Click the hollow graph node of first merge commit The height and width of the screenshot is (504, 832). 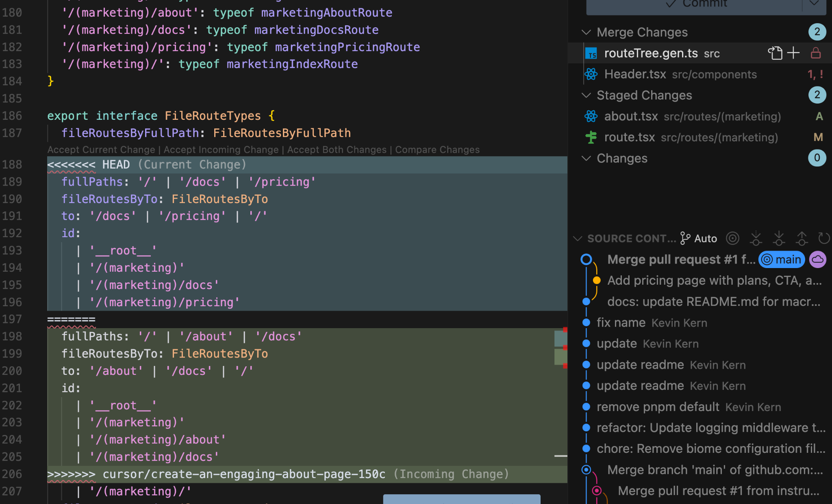586,260
